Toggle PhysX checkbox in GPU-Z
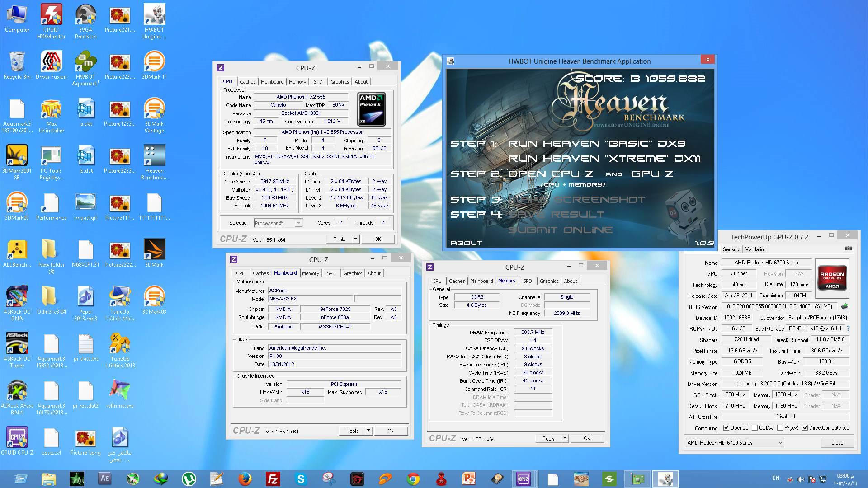Viewport: 868px width, 488px height. pyautogui.click(x=780, y=428)
